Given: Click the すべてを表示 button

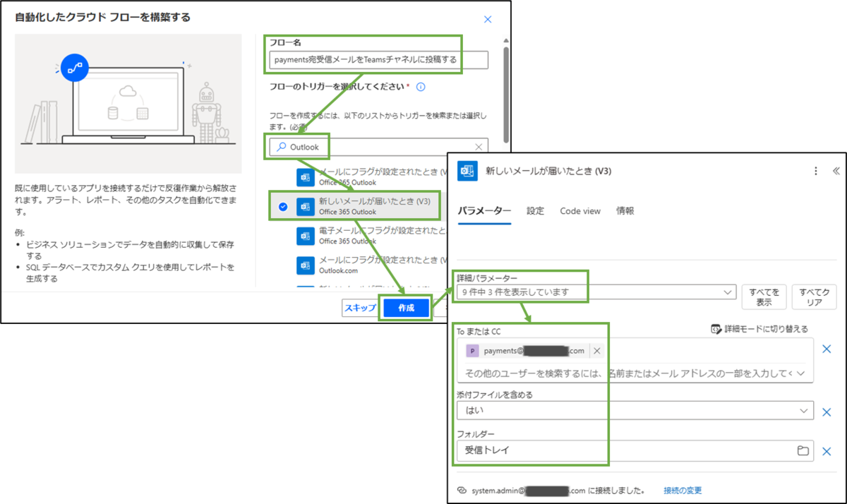Looking at the screenshot, I should pyautogui.click(x=764, y=296).
